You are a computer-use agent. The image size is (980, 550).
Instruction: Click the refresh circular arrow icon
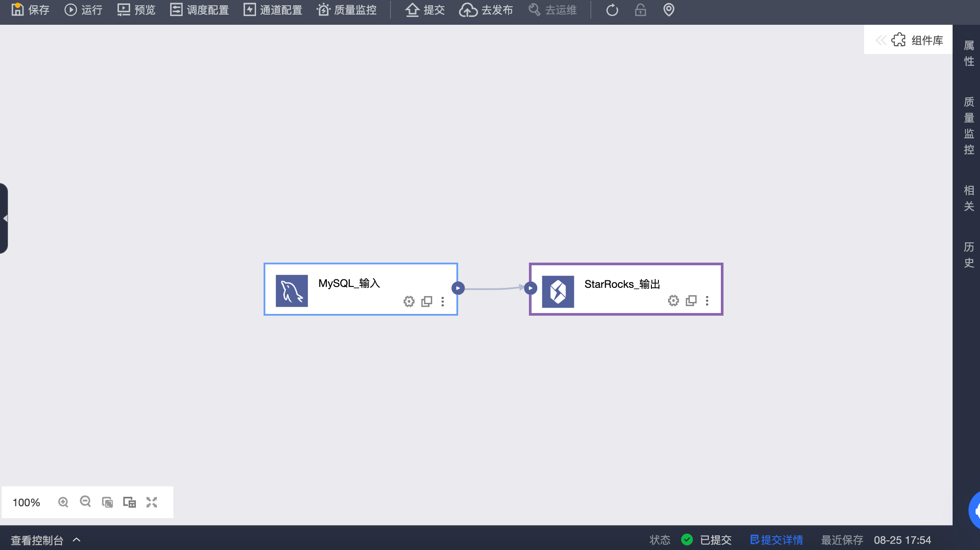tap(612, 10)
